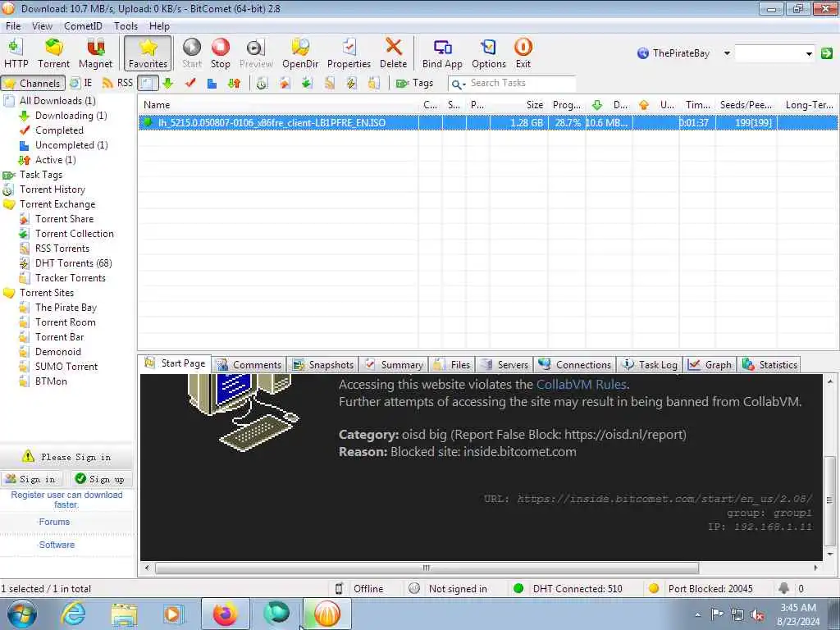Open the RSS feed view
This screenshot has height=630, width=840.
pos(117,83)
